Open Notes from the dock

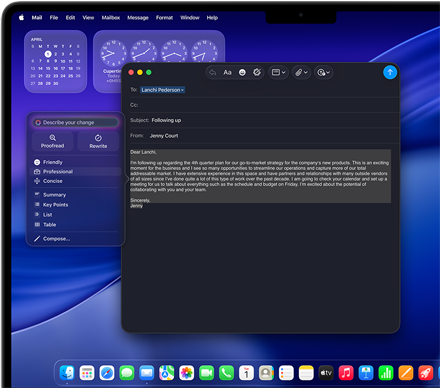(306, 373)
